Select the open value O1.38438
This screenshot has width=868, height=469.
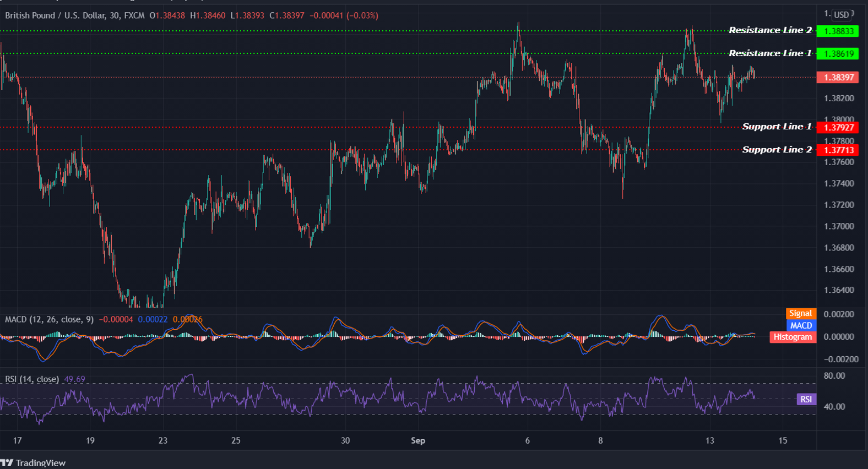[x=167, y=15]
